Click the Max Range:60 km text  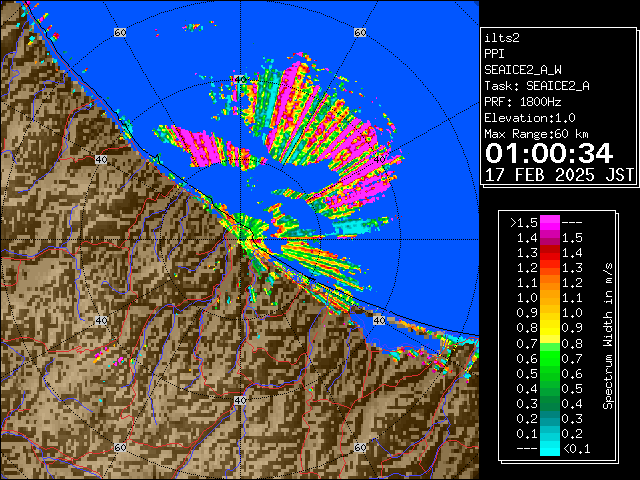click(536, 134)
